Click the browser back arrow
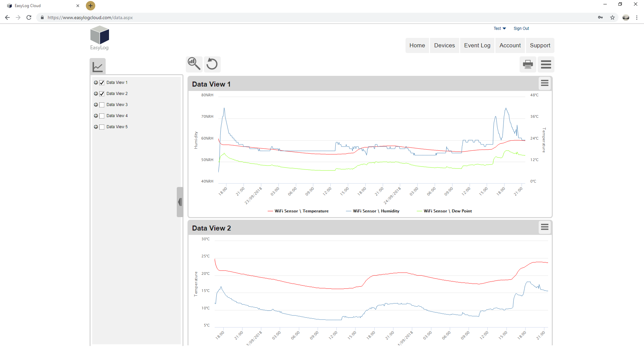644x349 pixels. tap(7, 17)
